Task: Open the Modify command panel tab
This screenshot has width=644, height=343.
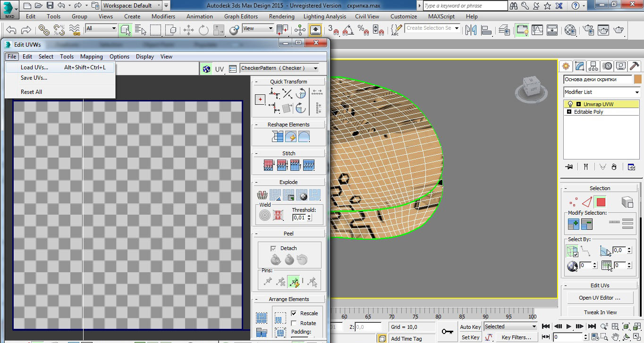Action: pos(580,66)
